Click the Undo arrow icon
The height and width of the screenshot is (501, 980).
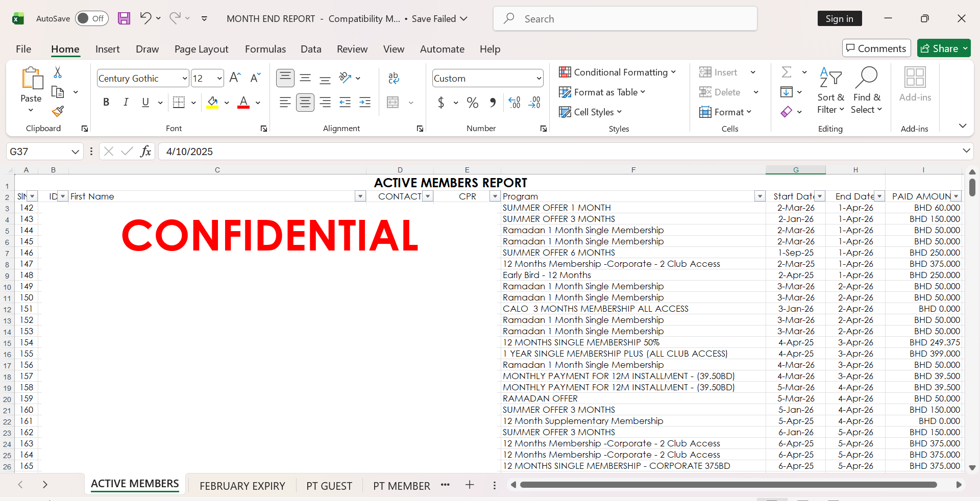pos(145,18)
